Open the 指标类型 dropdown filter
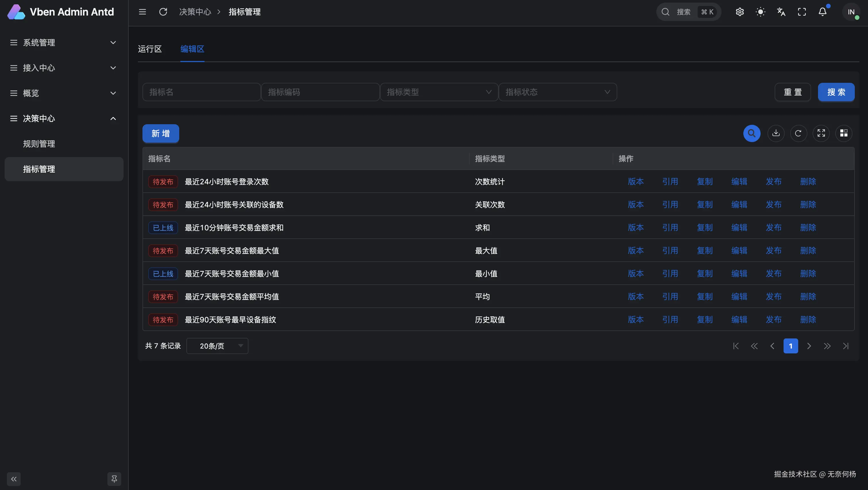Image resolution: width=868 pixels, height=490 pixels. (439, 92)
